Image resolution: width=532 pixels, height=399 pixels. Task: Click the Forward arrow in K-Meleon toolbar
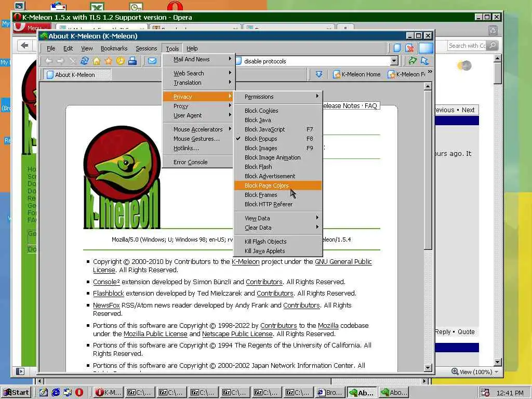click(x=60, y=61)
